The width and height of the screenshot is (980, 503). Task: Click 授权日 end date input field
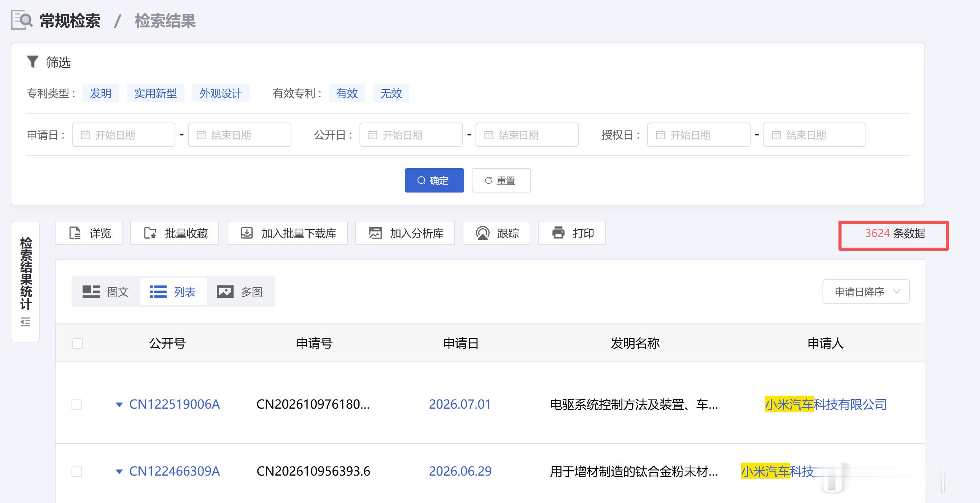815,135
